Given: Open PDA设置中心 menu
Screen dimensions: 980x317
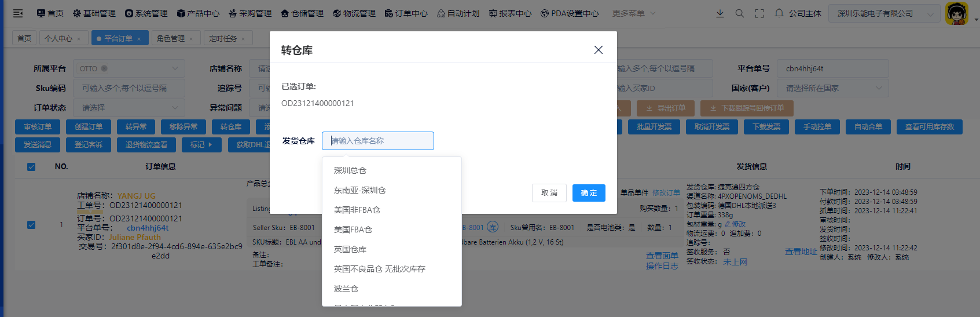Looking at the screenshot, I should pyautogui.click(x=570, y=13).
